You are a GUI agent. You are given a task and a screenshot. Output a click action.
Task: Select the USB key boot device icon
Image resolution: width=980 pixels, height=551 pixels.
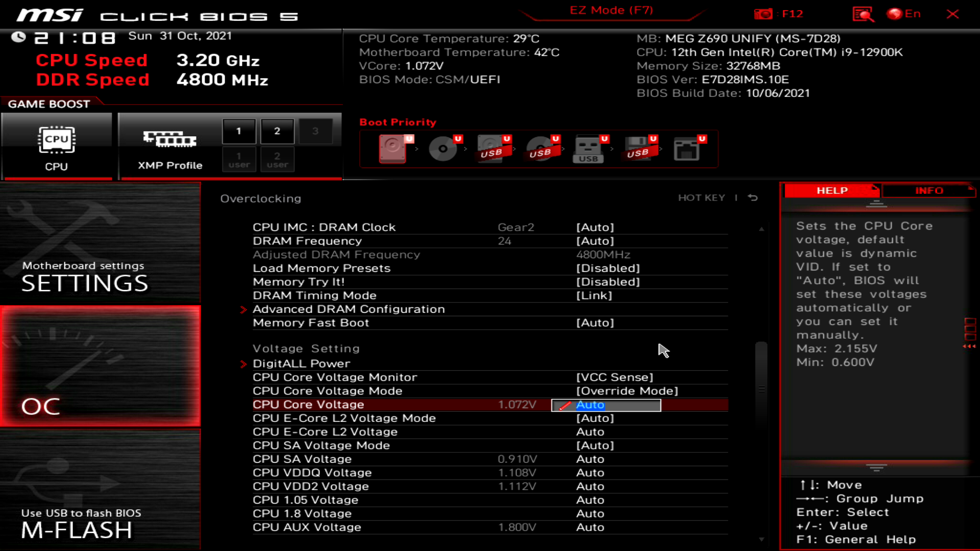(x=591, y=148)
